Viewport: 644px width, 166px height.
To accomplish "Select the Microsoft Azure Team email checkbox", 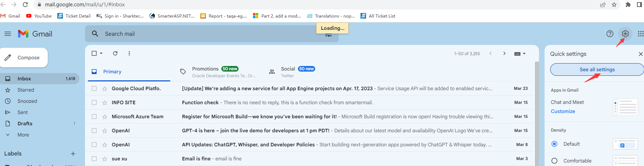I will click(x=94, y=117).
